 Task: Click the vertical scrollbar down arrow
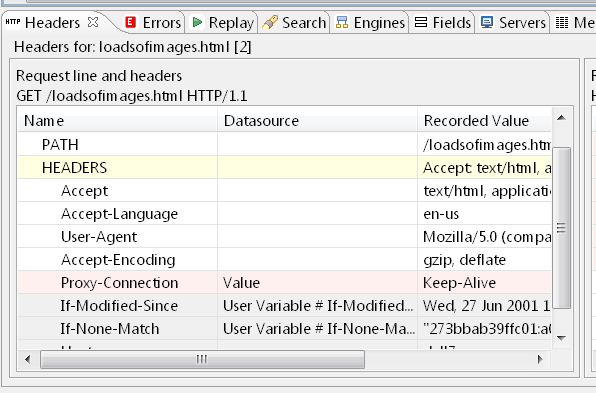coord(561,338)
